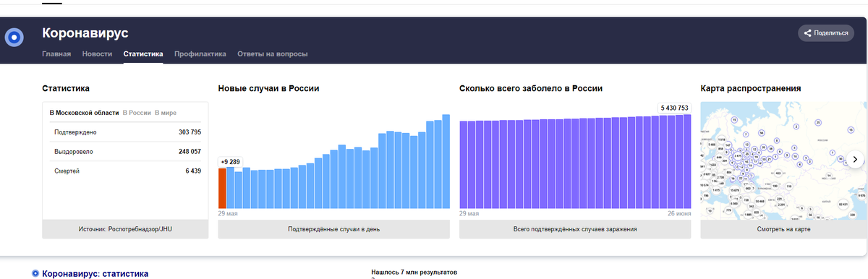Click the orange 29 мая bar in new cases chart
Screen dimensions: 868x279
coord(222,188)
